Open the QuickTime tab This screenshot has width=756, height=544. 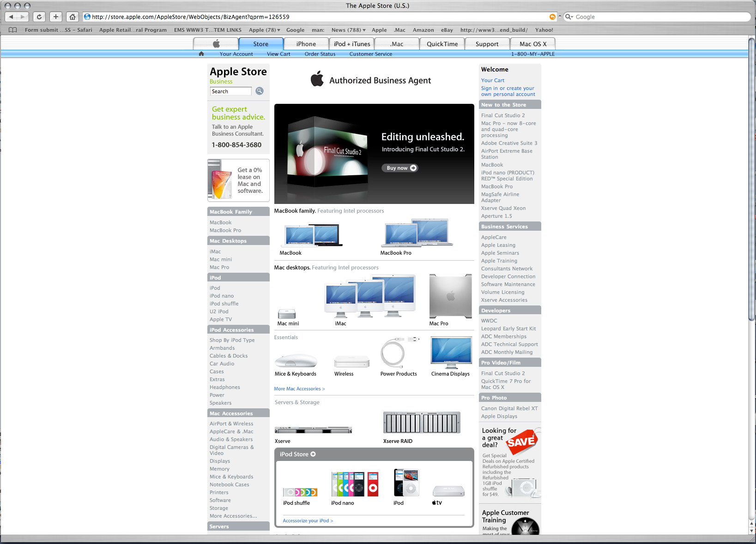[442, 44]
